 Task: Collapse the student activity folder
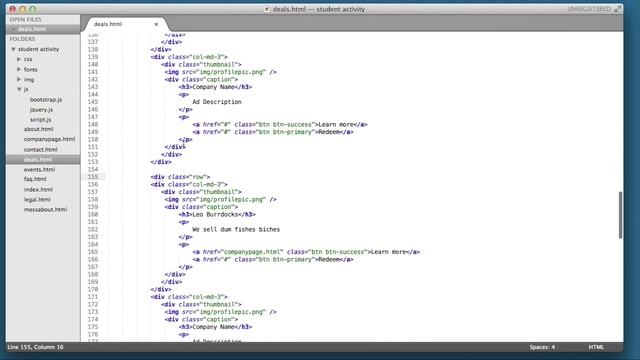click(13, 49)
